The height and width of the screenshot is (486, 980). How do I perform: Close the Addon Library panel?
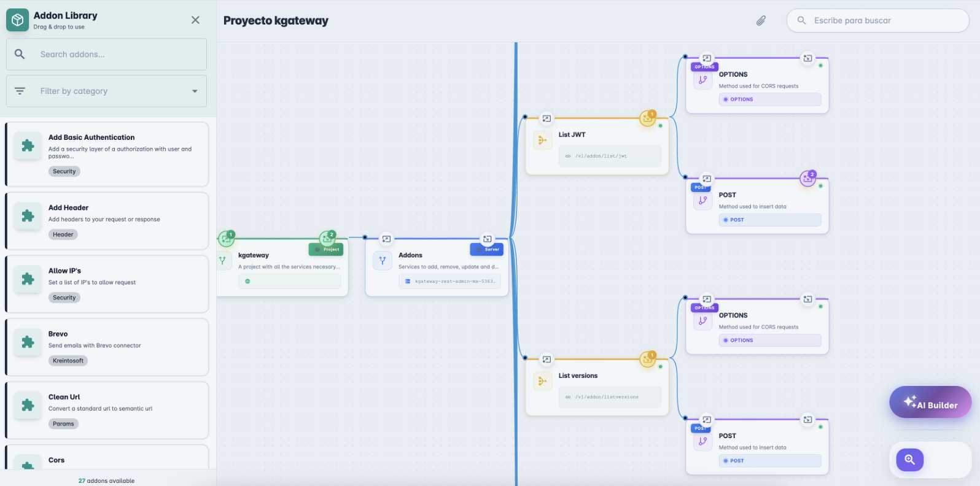click(195, 20)
